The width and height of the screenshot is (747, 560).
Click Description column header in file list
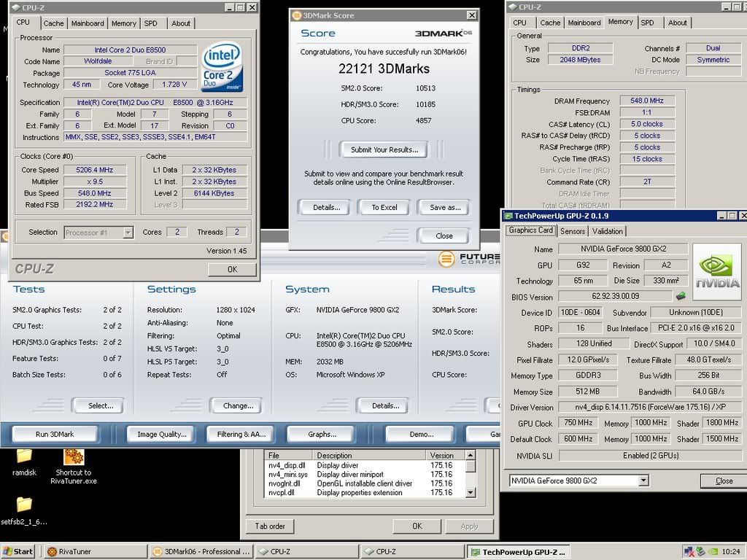click(x=368, y=455)
